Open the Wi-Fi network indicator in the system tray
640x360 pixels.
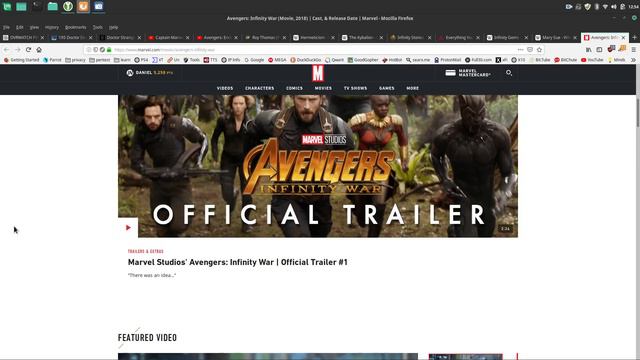[x=605, y=7]
